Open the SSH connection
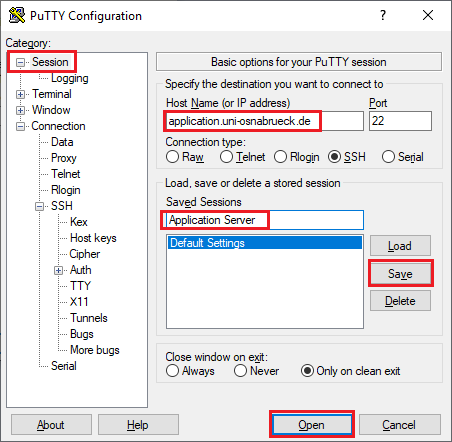The width and height of the screenshot is (452, 442). pyautogui.click(x=312, y=425)
